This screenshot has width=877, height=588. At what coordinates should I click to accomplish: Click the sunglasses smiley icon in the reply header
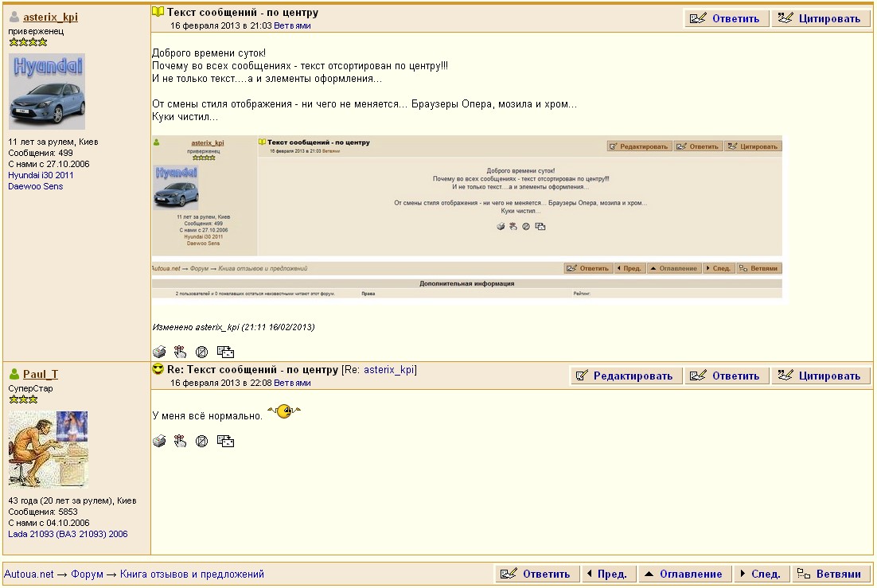click(x=158, y=370)
